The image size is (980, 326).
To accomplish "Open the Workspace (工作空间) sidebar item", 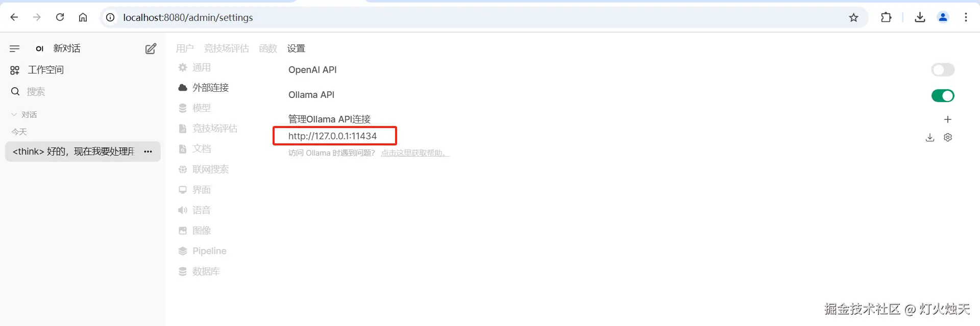I will point(45,70).
